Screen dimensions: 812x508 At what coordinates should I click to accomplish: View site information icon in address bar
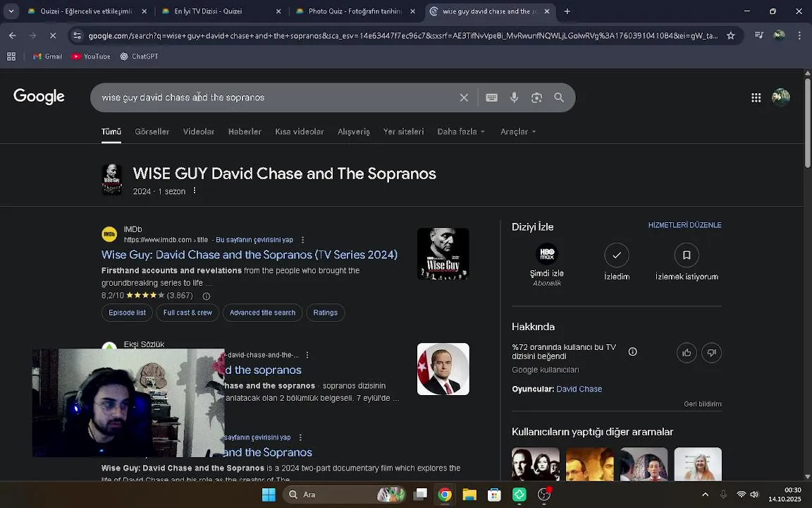pyautogui.click(x=77, y=36)
